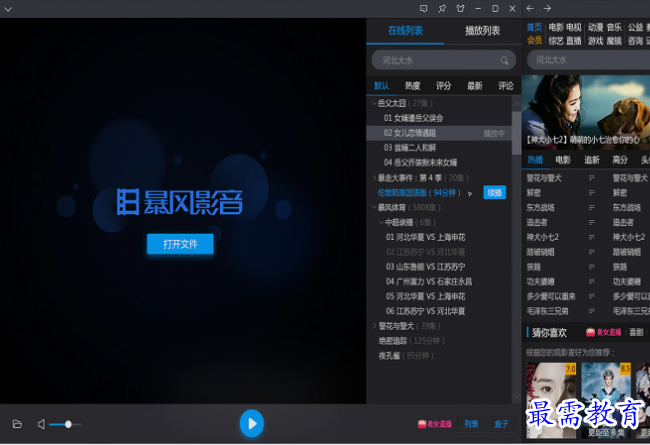This screenshot has width=650, height=445.
Task: Toggle the 盒子 panel button in bottom bar
Action: click(x=501, y=424)
